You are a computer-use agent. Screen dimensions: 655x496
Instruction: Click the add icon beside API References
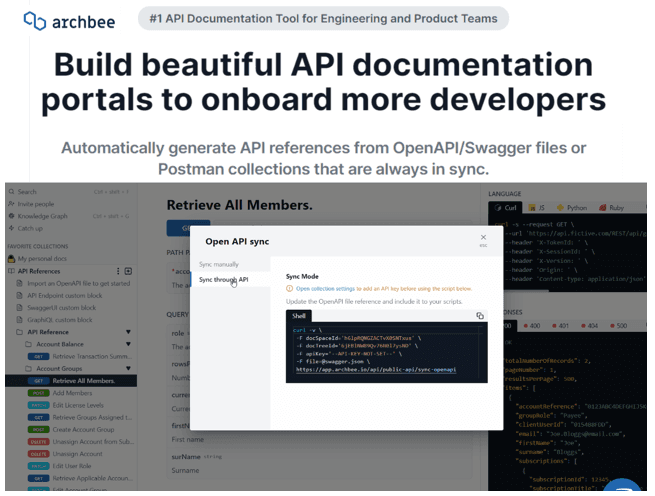pos(128,271)
